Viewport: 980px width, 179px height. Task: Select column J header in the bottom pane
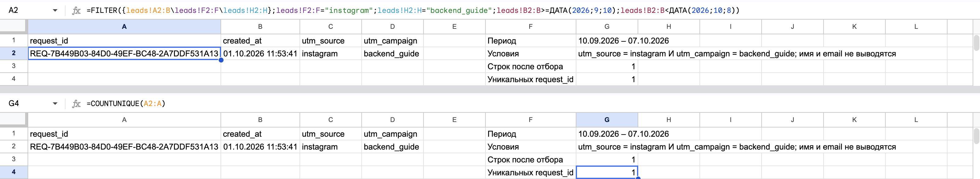tap(793, 120)
